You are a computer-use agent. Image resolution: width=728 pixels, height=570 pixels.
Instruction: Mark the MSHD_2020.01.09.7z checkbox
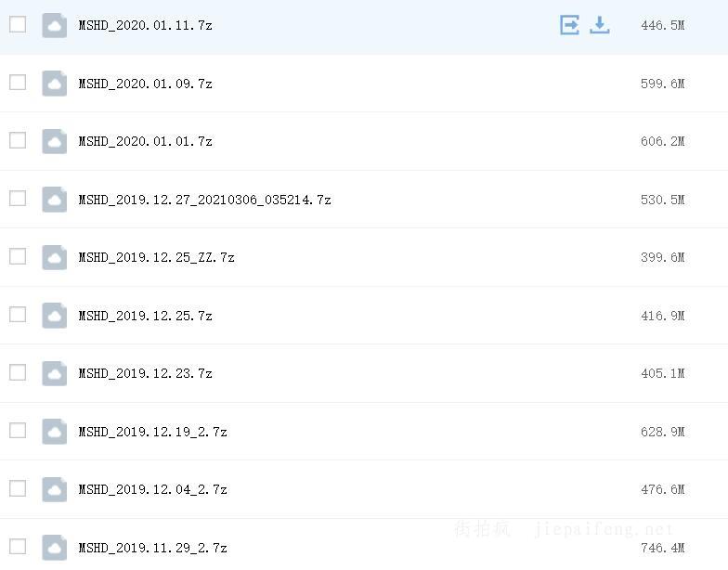(18, 83)
